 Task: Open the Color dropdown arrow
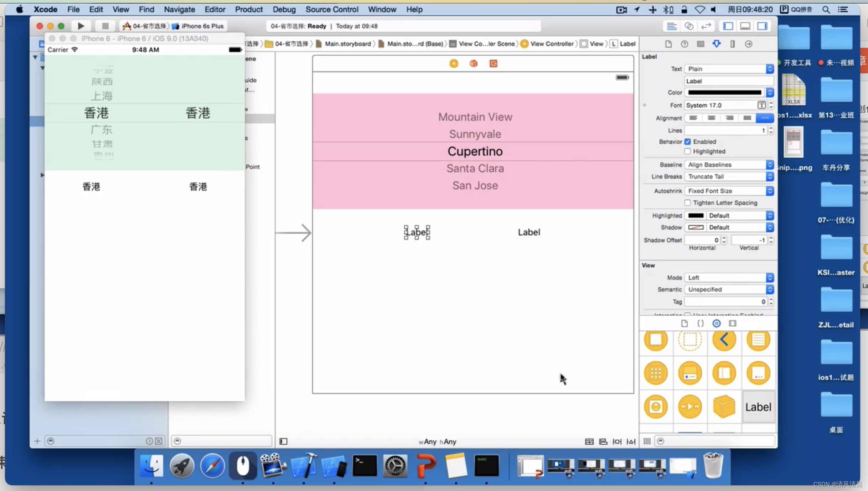[770, 92]
